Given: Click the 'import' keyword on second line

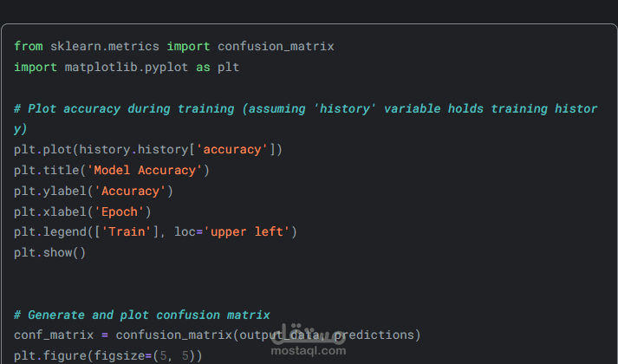Looking at the screenshot, I should pyautogui.click(x=36, y=67).
